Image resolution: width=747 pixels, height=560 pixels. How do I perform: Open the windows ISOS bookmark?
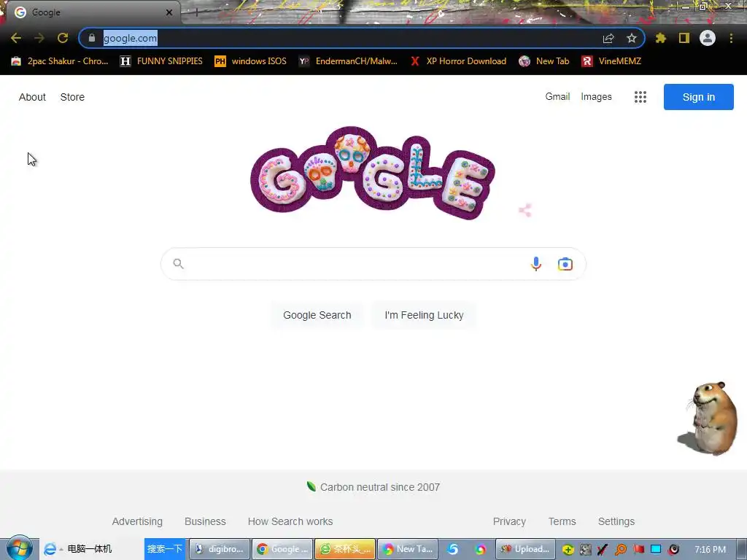coord(251,61)
